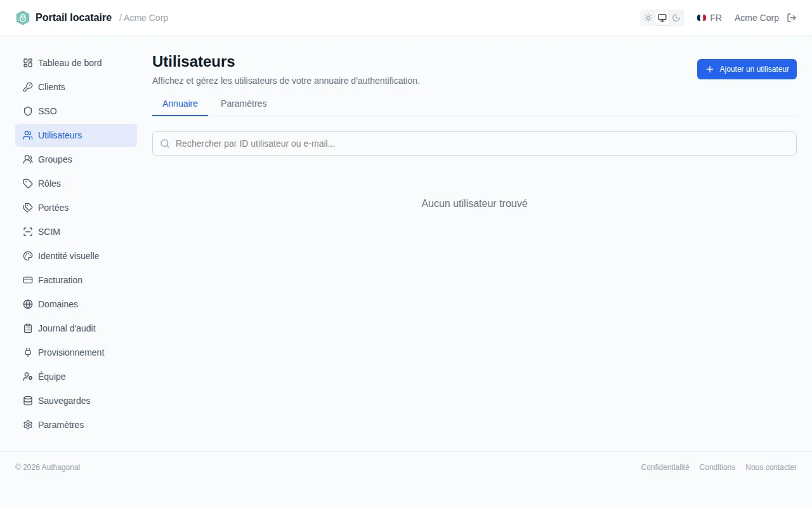This screenshot has width=812, height=508.
Task: Click the Utilisateurs people icon in sidebar
Action: tap(28, 135)
